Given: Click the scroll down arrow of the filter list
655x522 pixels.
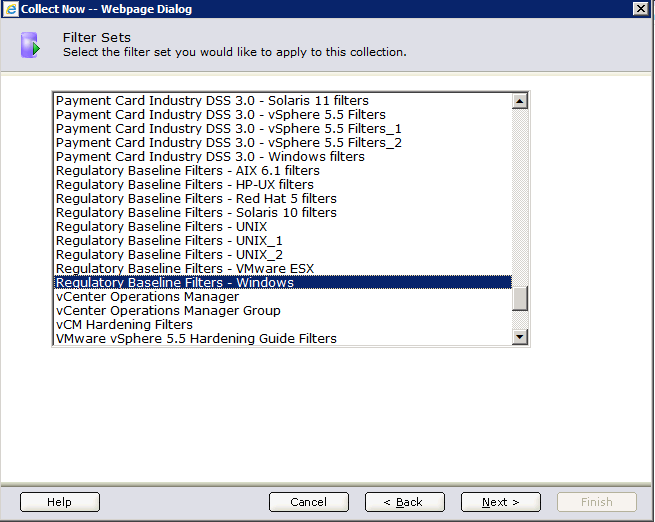Looking at the screenshot, I should pos(520,337).
